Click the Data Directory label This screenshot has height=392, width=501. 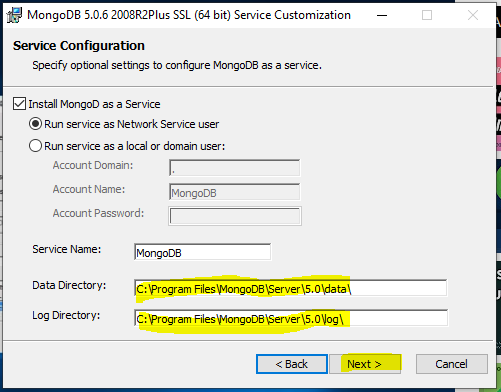(69, 285)
